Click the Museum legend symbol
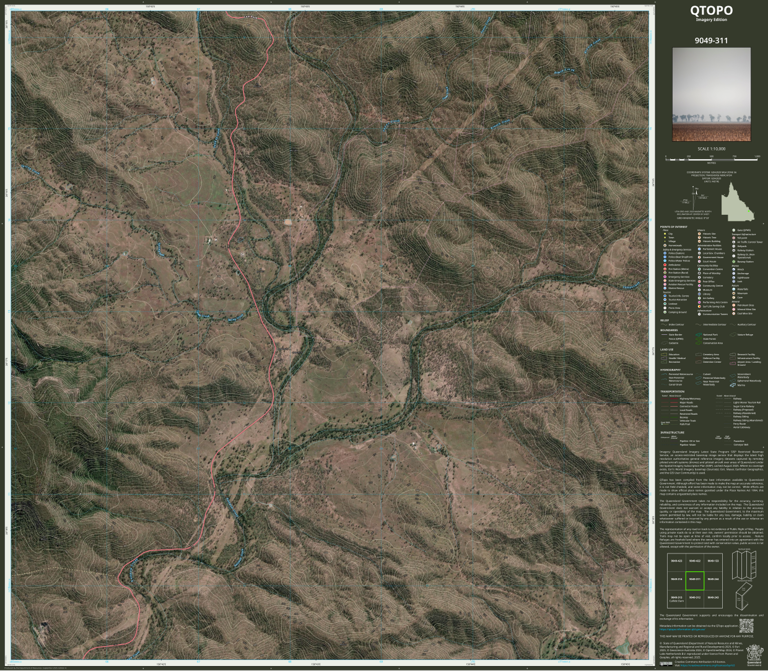This screenshot has width=768, height=671. tap(699, 290)
